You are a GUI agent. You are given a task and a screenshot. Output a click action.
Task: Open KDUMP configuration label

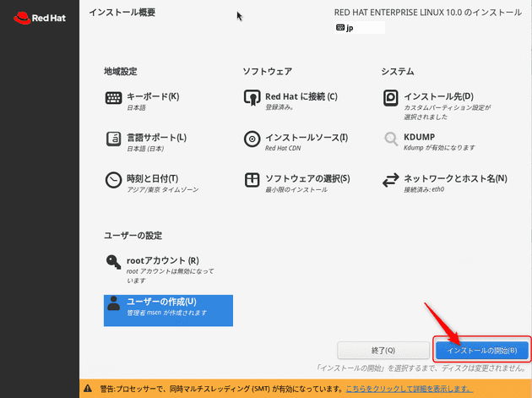(419, 137)
